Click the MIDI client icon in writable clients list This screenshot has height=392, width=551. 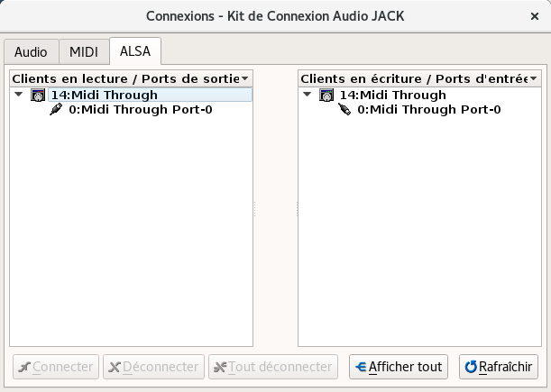click(326, 95)
